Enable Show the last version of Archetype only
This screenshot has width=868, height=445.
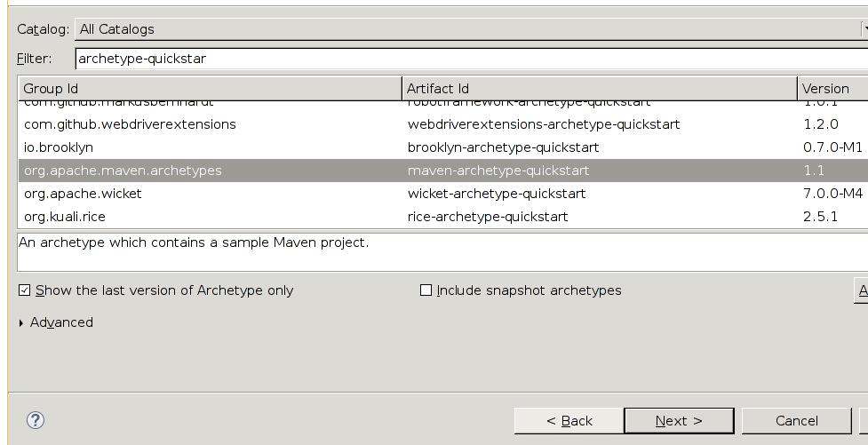coord(25,290)
